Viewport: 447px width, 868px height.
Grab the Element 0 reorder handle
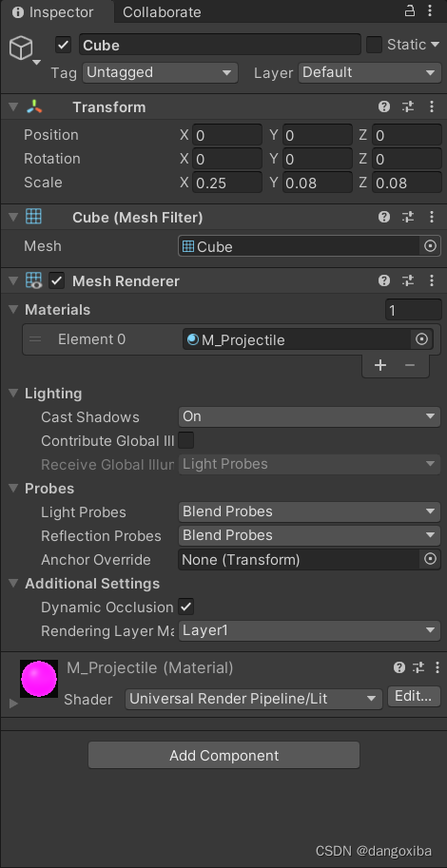pyautogui.click(x=35, y=339)
